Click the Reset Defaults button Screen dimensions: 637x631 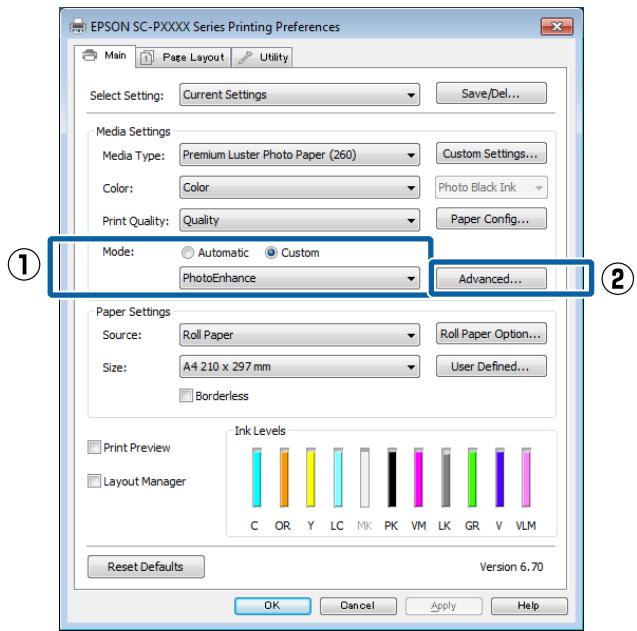click(146, 566)
